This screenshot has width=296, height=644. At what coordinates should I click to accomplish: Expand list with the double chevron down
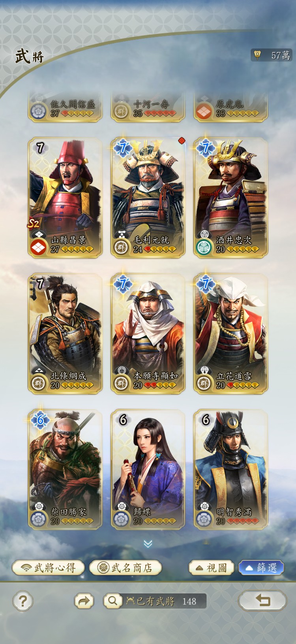(148, 544)
